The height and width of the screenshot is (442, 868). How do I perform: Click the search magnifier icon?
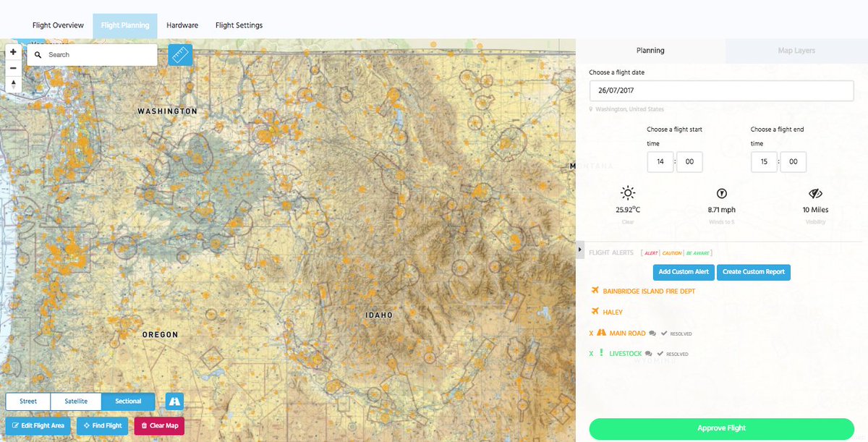point(38,55)
